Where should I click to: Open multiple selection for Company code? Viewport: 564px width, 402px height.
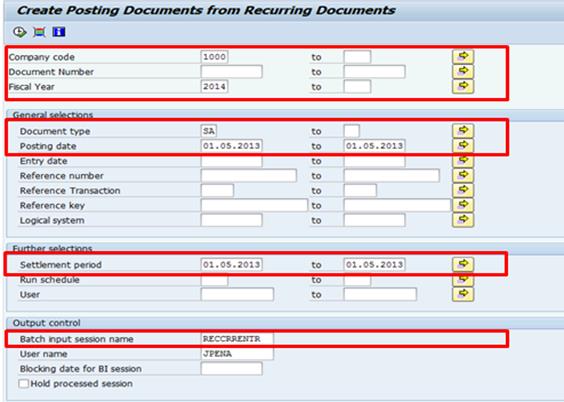pyautogui.click(x=463, y=57)
